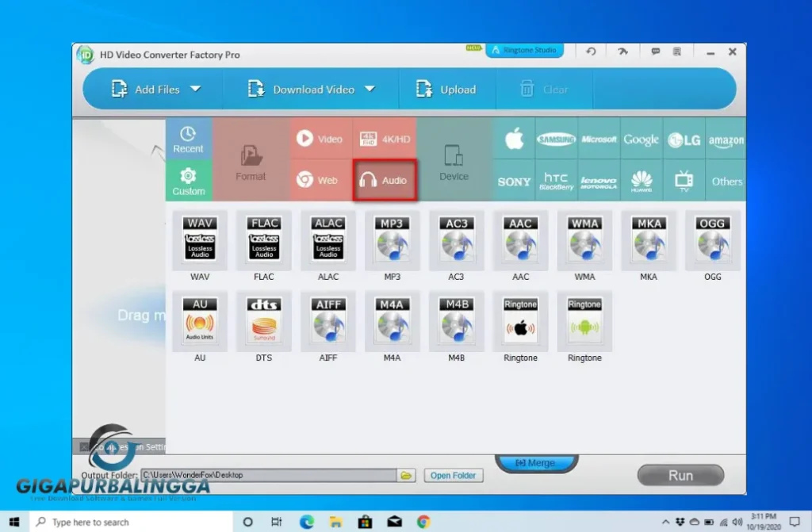Click the Output Folder path field

(x=270, y=475)
